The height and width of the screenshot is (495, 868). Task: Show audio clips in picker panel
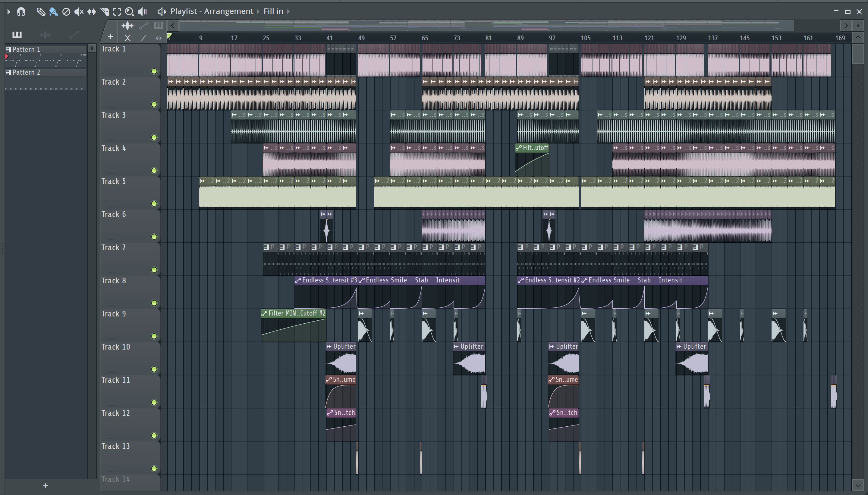(45, 34)
